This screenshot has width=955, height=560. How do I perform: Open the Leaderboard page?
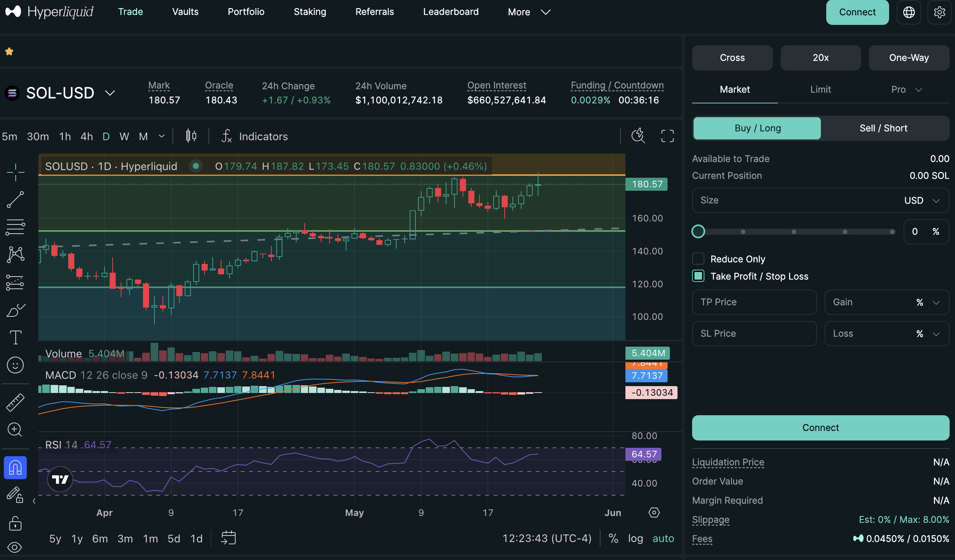[451, 12]
